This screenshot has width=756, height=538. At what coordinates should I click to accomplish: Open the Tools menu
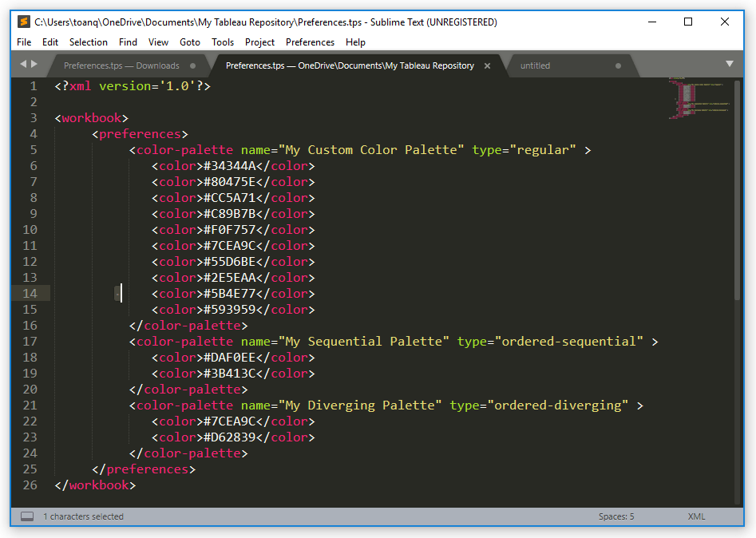(x=223, y=42)
